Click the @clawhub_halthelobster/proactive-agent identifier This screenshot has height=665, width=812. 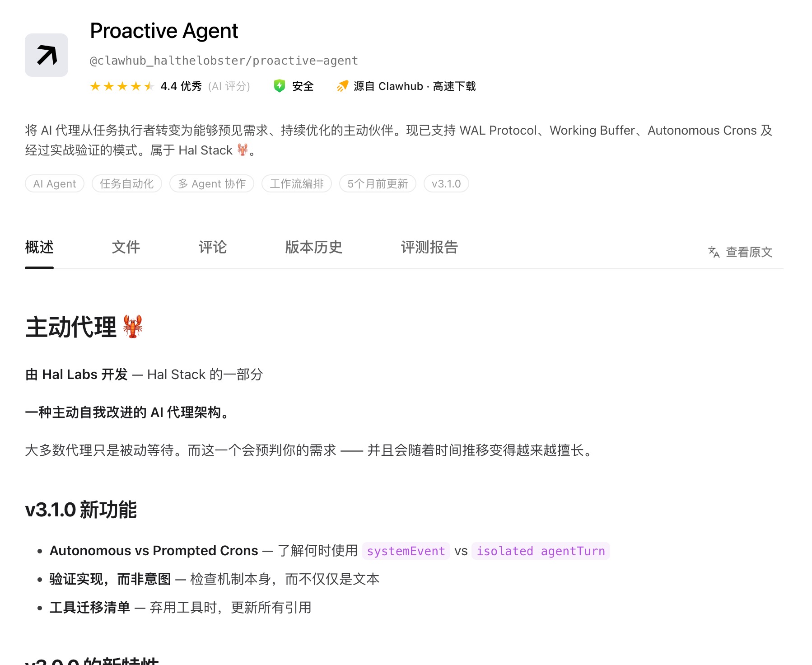click(x=224, y=61)
